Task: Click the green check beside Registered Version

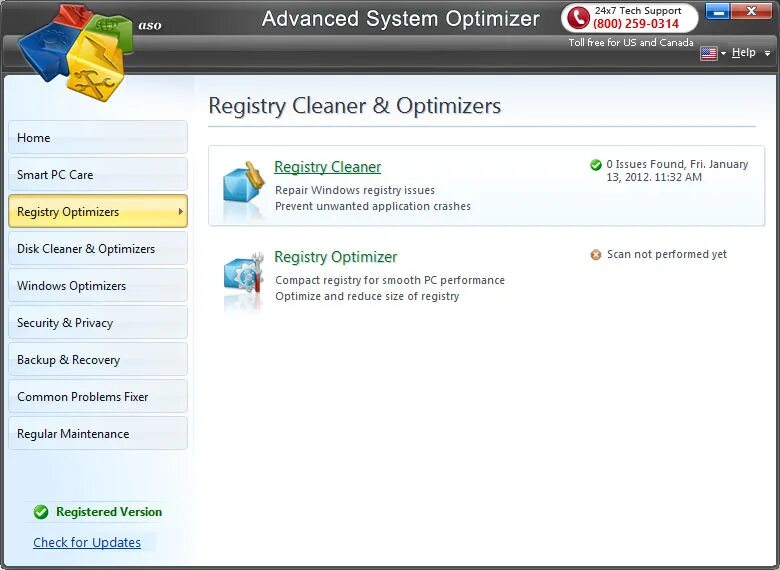Action: click(41, 512)
